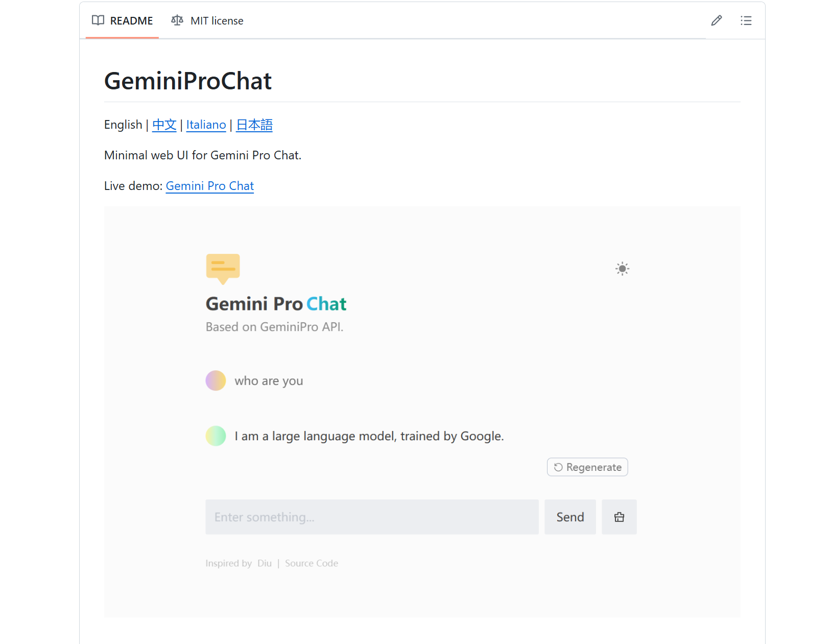Click the refresh icon inside the Regenerate button
The width and height of the screenshot is (832, 644).
(x=558, y=467)
